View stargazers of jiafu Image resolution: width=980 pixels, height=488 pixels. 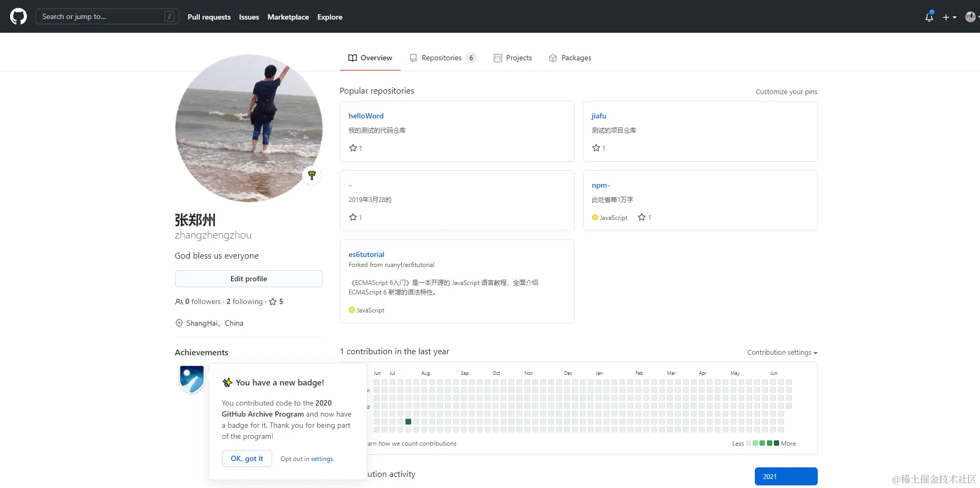pos(599,148)
